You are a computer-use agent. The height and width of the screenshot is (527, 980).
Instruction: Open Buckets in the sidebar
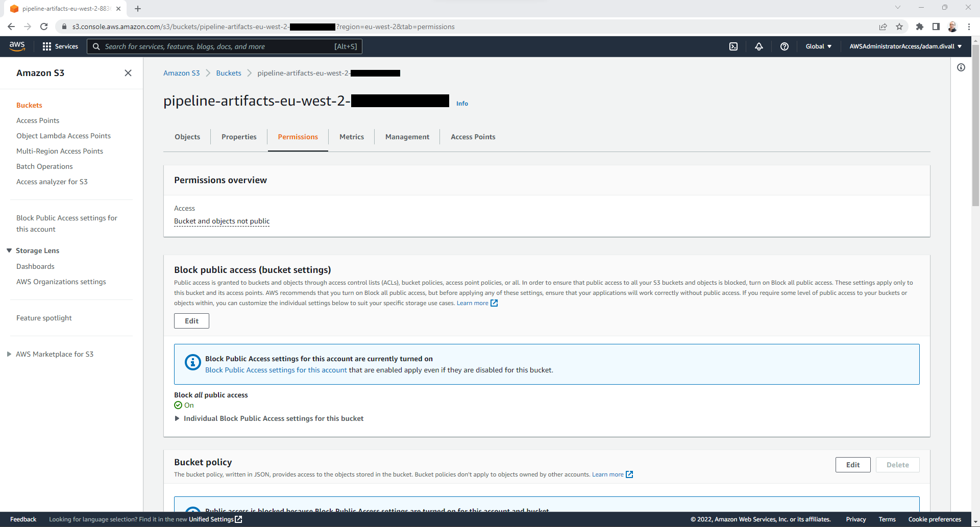tap(29, 105)
